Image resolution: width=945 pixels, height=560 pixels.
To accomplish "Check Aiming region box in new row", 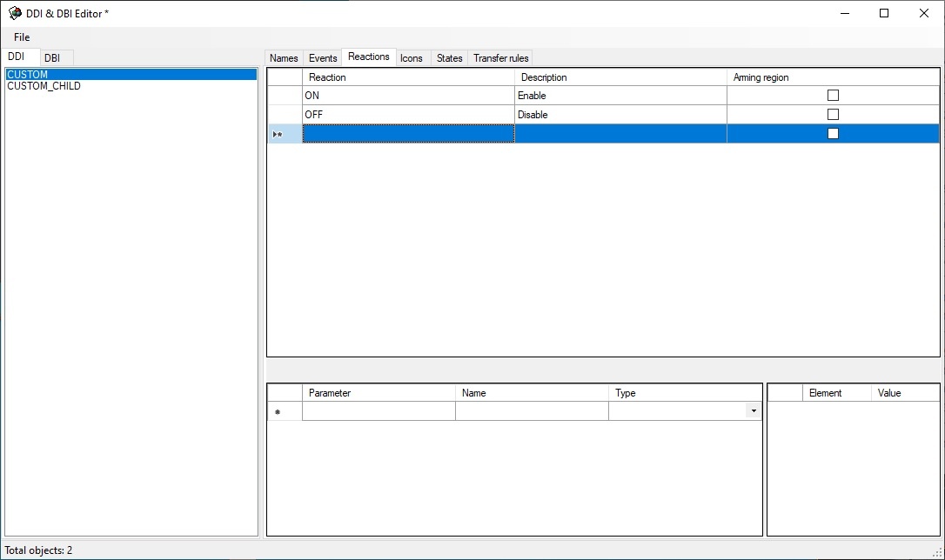I will (x=833, y=134).
